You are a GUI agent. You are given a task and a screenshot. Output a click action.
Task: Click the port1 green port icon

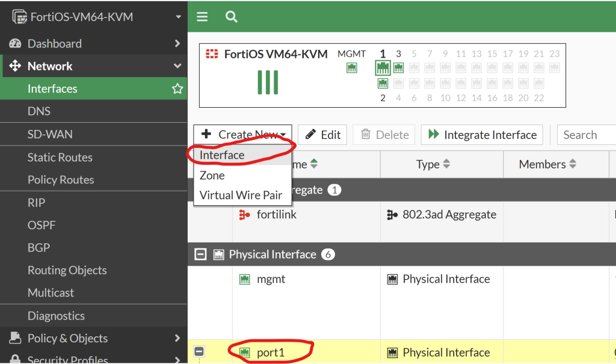pyautogui.click(x=244, y=353)
